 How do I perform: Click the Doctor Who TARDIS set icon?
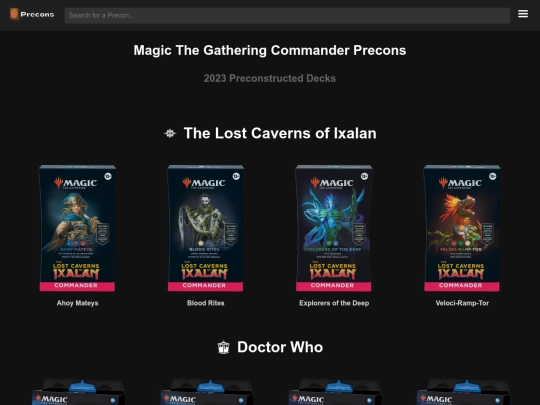224,347
